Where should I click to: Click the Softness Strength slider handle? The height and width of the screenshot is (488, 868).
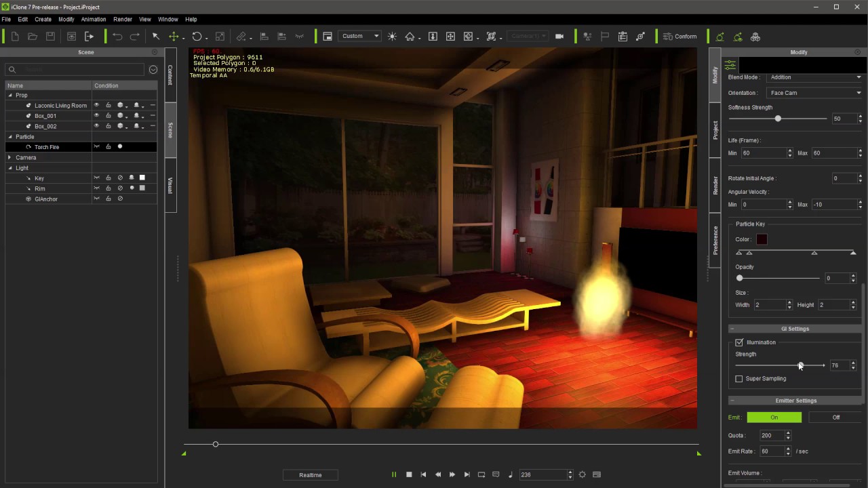click(778, 119)
